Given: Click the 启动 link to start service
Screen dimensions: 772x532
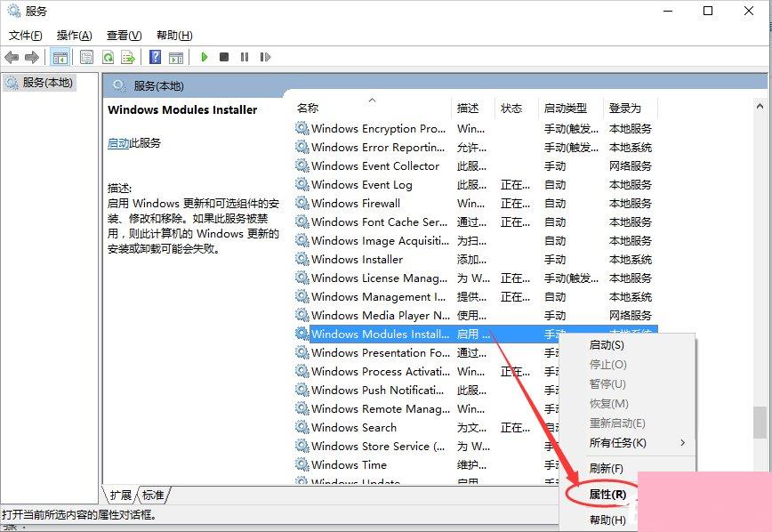Looking at the screenshot, I should point(118,143).
